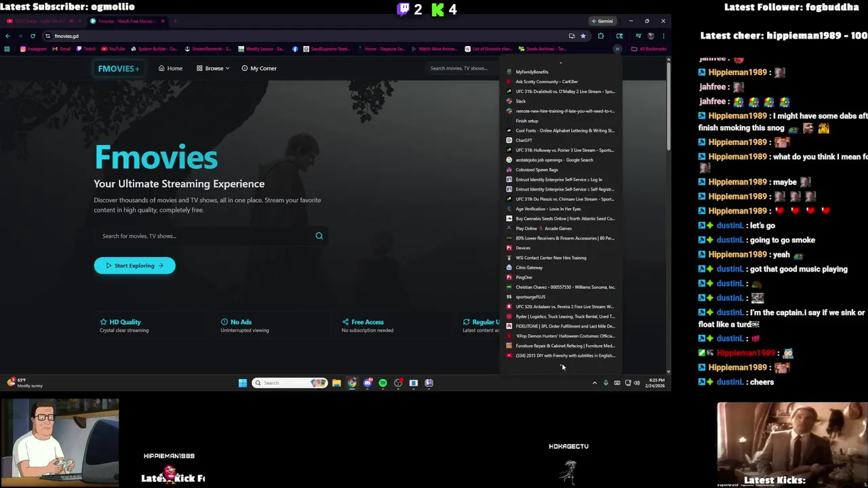Open the Gmail bookmark
This screenshot has width=868, height=488.
[61, 49]
